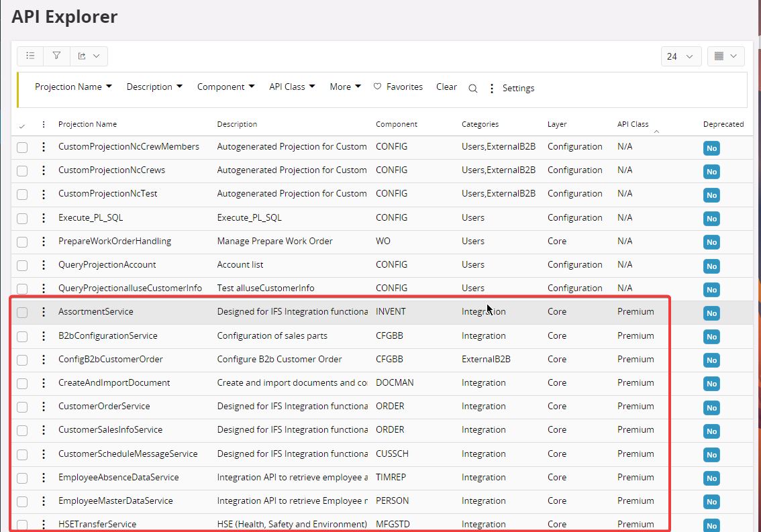
Task: Open the three-dot Settings menu icon
Action: [492, 89]
